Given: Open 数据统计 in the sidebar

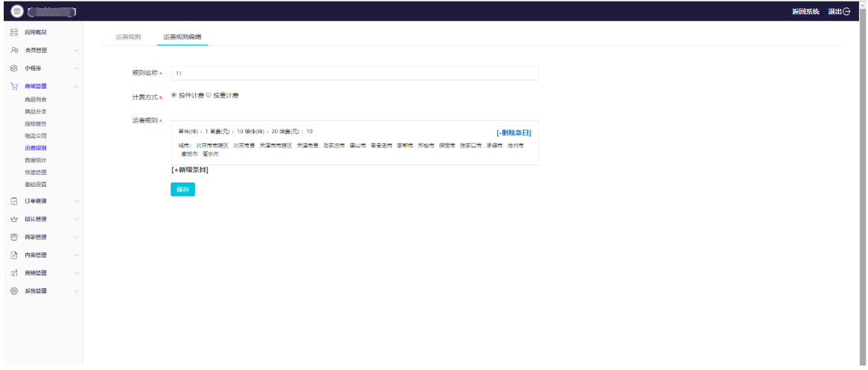Looking at the screenshot, I should (x=36, y=160).
